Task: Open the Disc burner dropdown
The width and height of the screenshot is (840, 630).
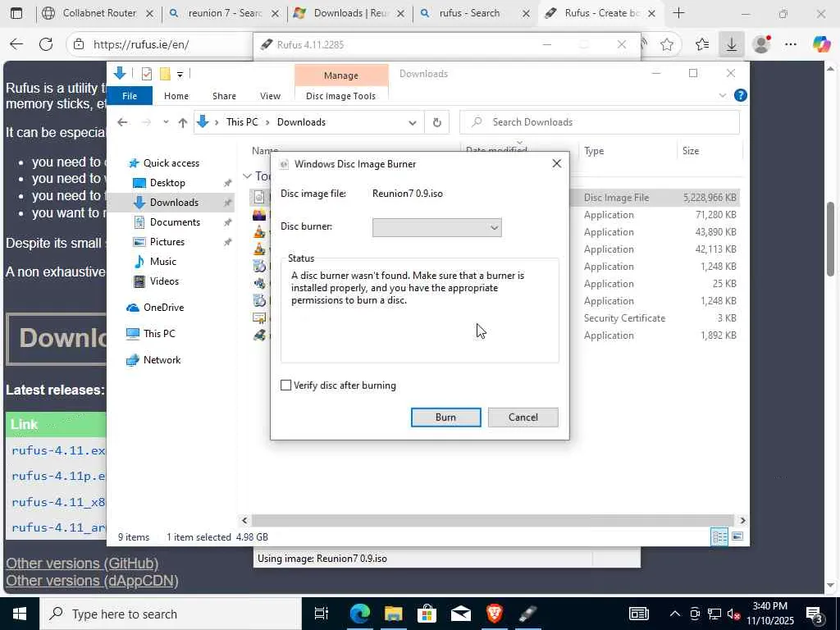Action: [436, 227]
